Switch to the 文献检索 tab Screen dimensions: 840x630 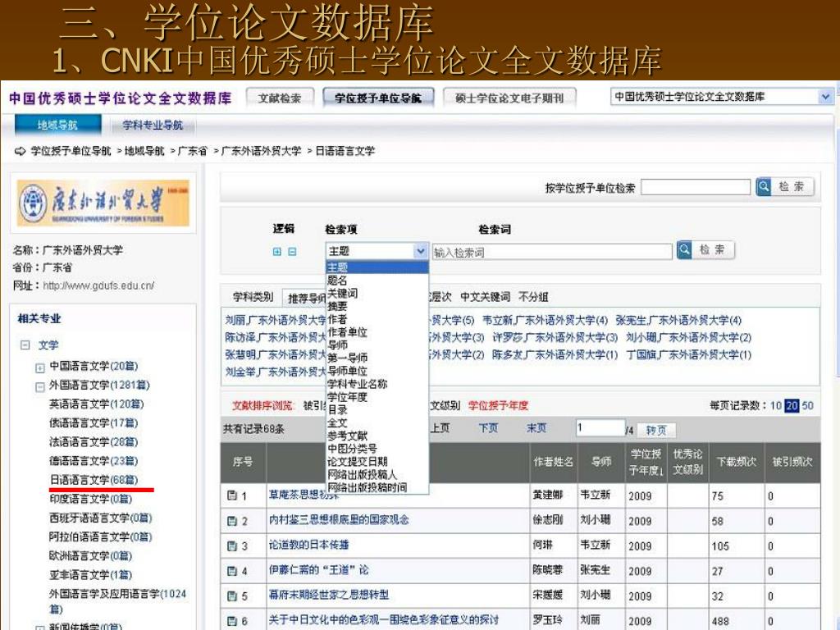(x=280, y=98)
